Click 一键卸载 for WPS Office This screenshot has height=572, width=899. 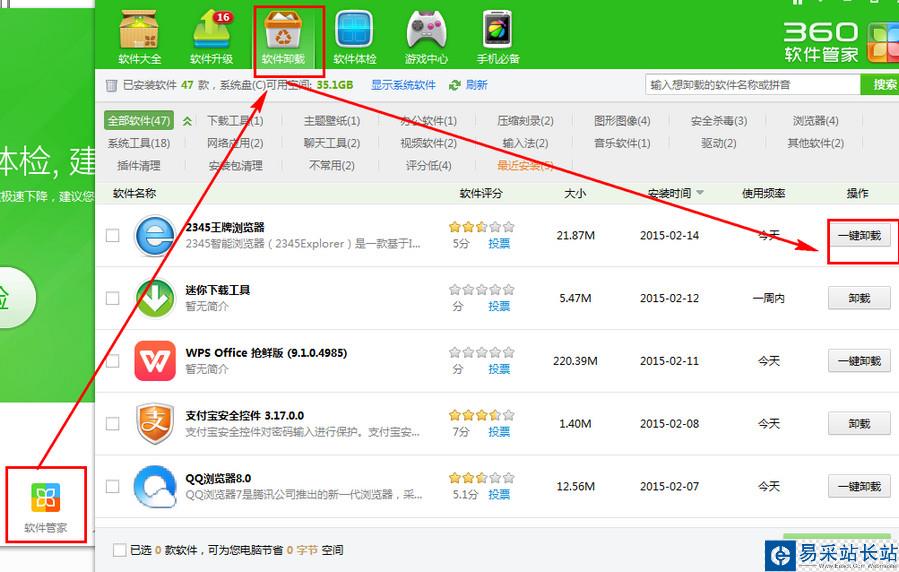pos(859,361)
